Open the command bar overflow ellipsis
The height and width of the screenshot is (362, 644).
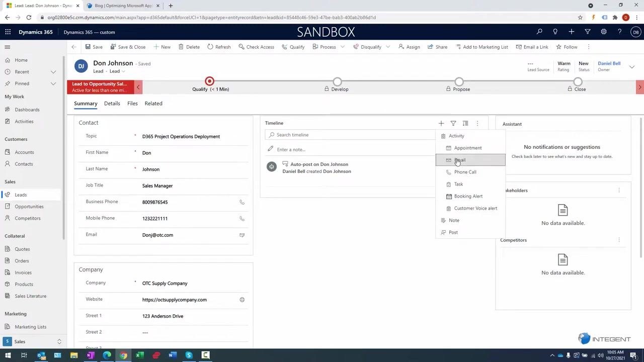coord(589,47)
